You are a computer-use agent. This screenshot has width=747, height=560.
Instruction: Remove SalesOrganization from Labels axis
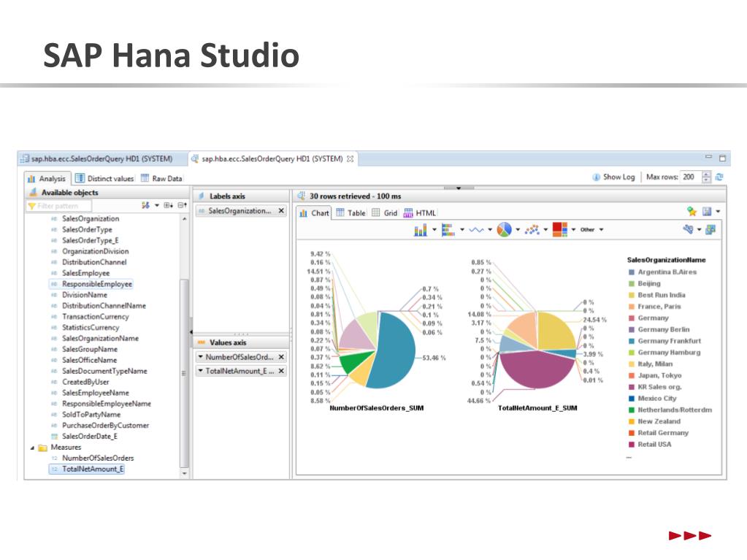(281, 210)
